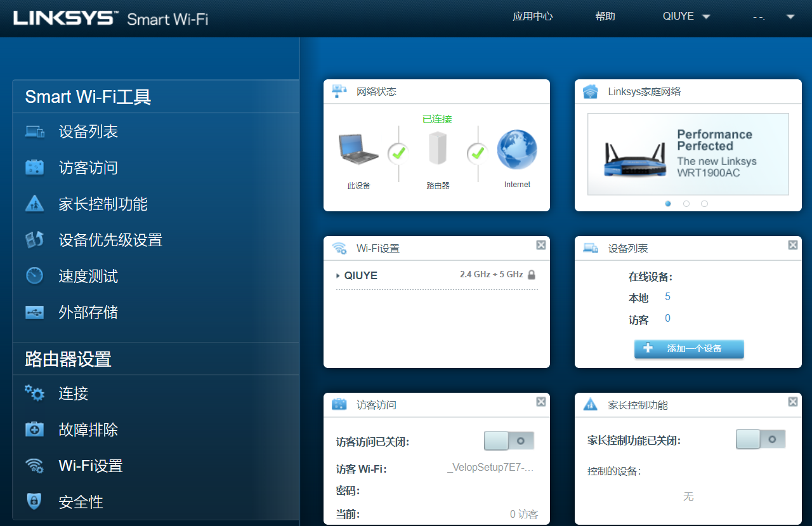
Task: Click the 外部存储 USB icon
Action: (x=34, y=312)
